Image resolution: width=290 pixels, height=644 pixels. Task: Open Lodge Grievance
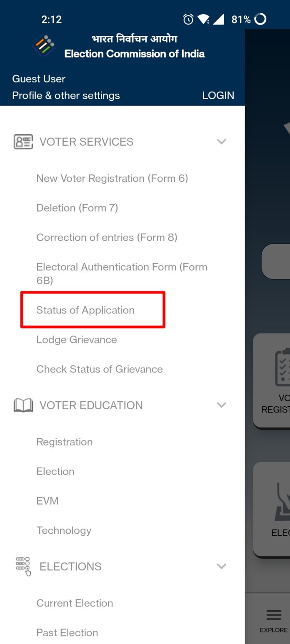[x=76, y=339]
